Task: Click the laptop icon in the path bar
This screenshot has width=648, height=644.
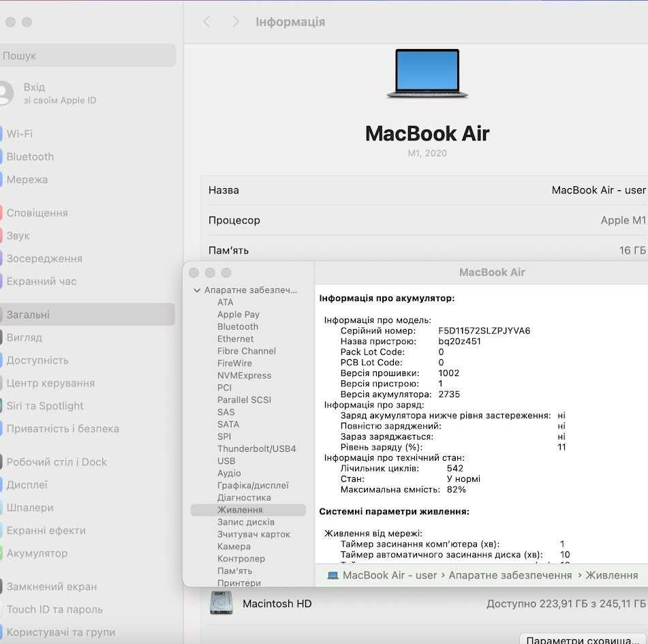Action: [x=333, y=575]
